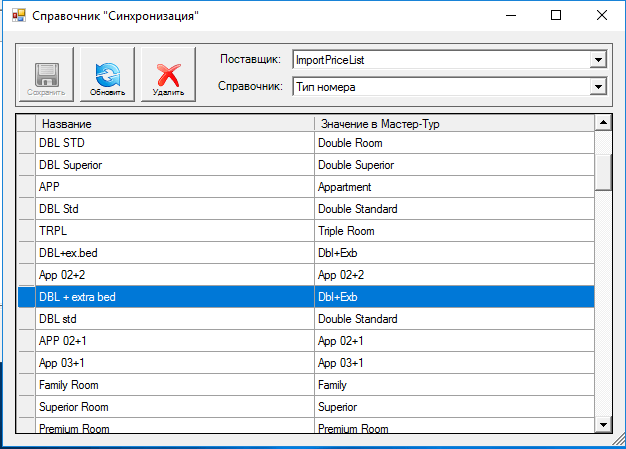Click the highlighted DBL + extra bed cell
Screen dimensions: 626x449
coord(175,297)
